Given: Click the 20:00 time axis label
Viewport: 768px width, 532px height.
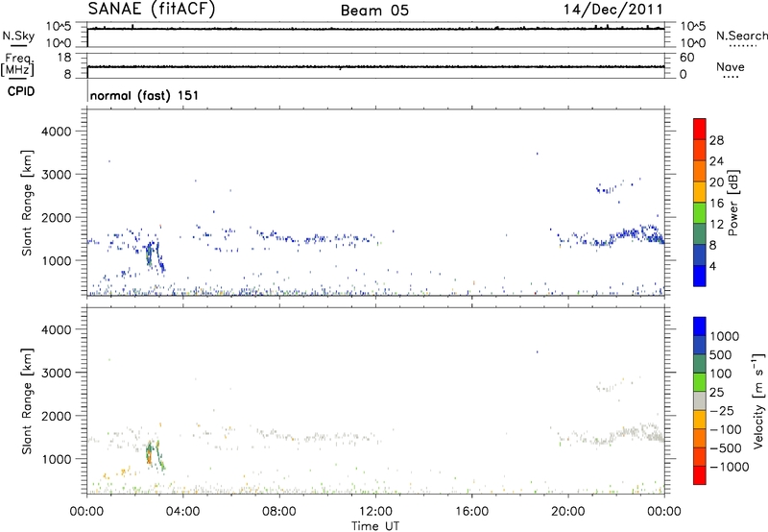Looking at the screenshot, I should 567,512.
